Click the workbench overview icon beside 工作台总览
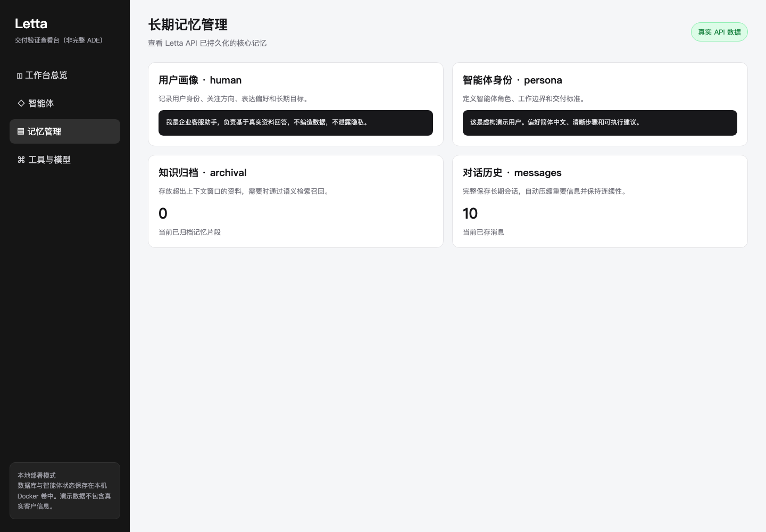Screen dimensions: 766x532 20,76
